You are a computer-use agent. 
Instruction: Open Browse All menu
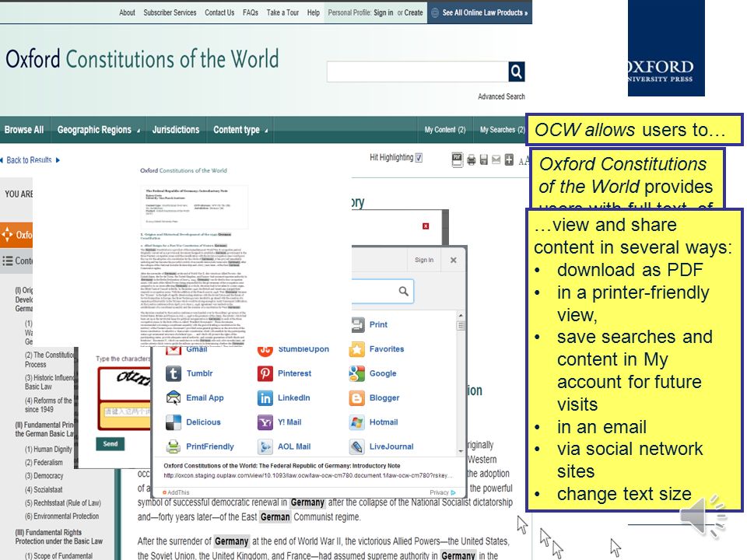(24, 130)
